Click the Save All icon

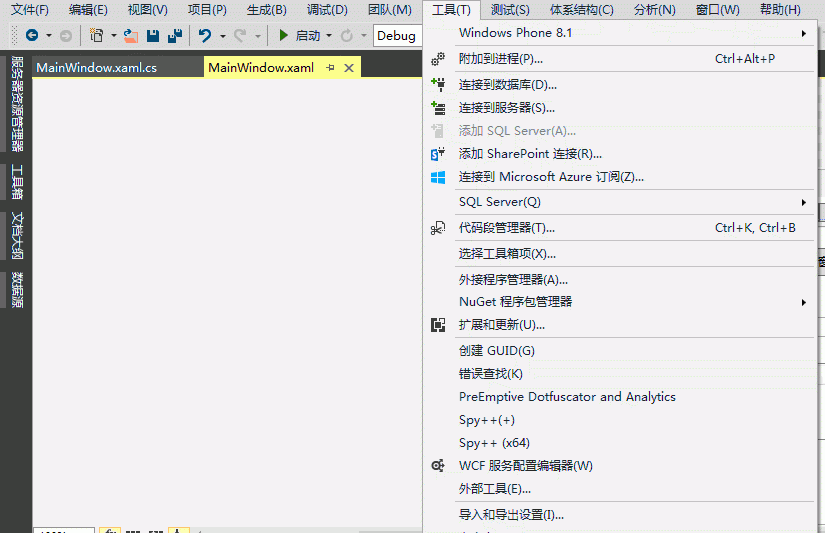(x=175, y=35)
